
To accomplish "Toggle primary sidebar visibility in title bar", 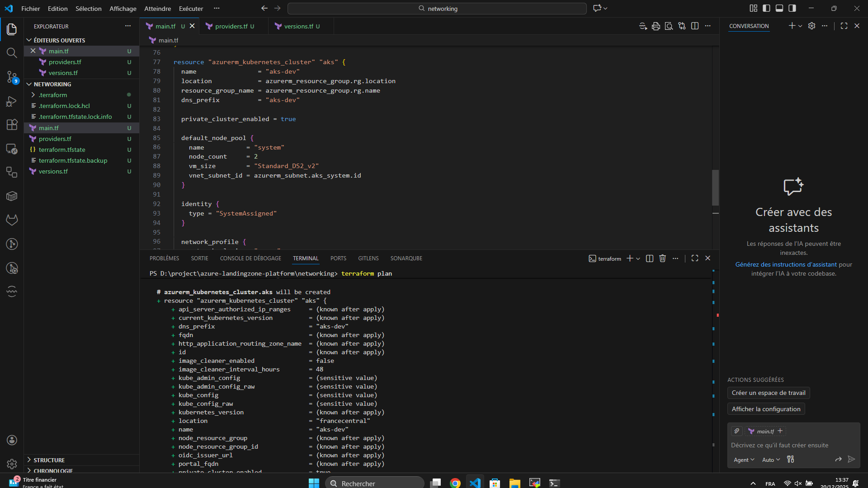I will (766, 8).
